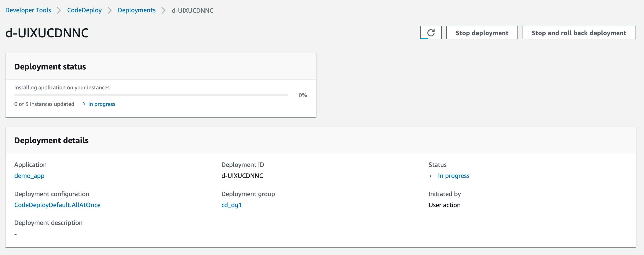Open the cd_dg1 deployment group
The height and width of the screenshot is (255, 644).
(231, 205)
